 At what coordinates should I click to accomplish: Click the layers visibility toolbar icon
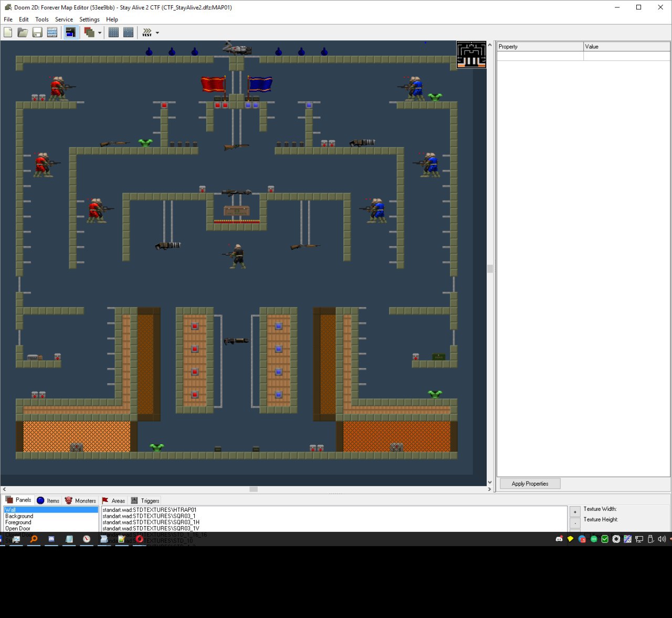(x=89, y=33)
